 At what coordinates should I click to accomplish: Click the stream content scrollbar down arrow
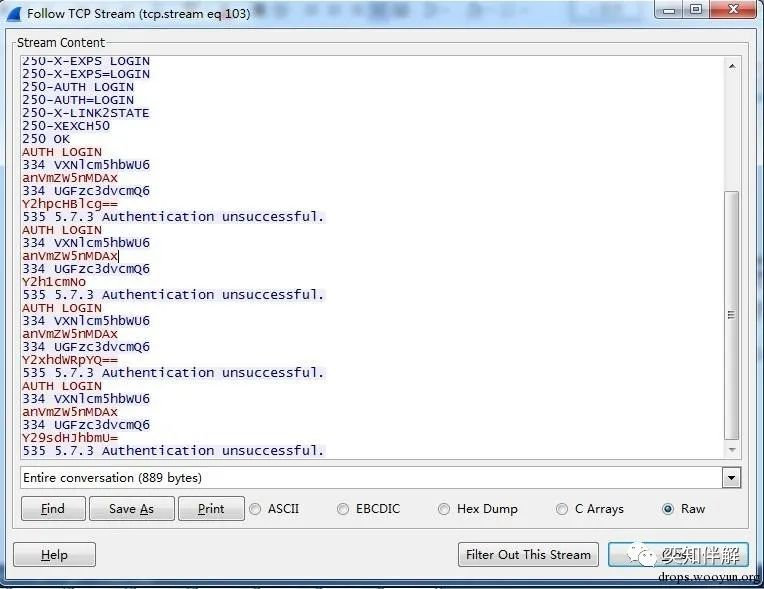point(732,450)
